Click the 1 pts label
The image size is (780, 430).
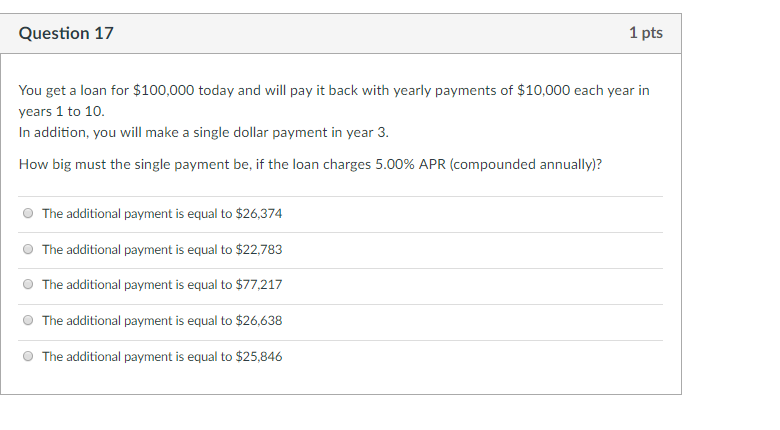[x=646, y=33]
